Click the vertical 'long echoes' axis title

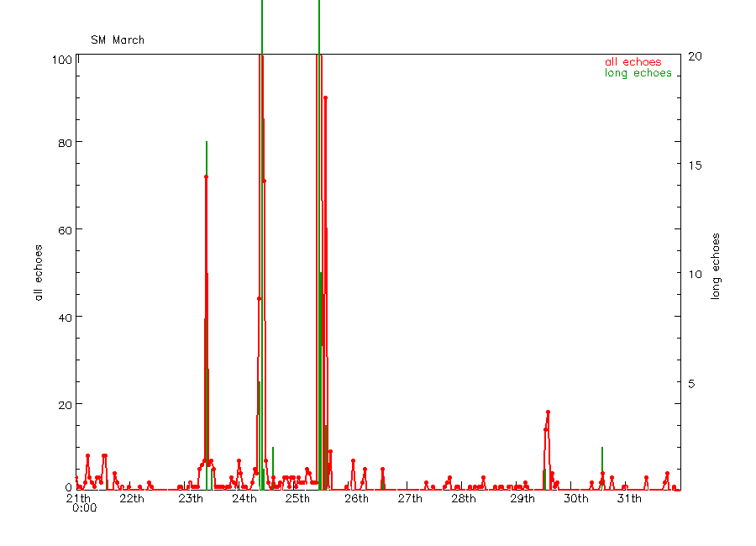point(716,266)
